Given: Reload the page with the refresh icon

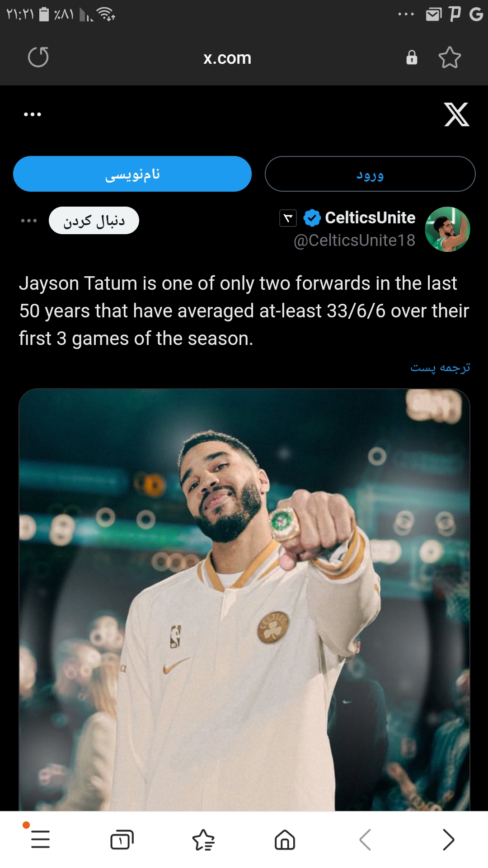Looking at the screenshot, I should (x=38, y=57).
